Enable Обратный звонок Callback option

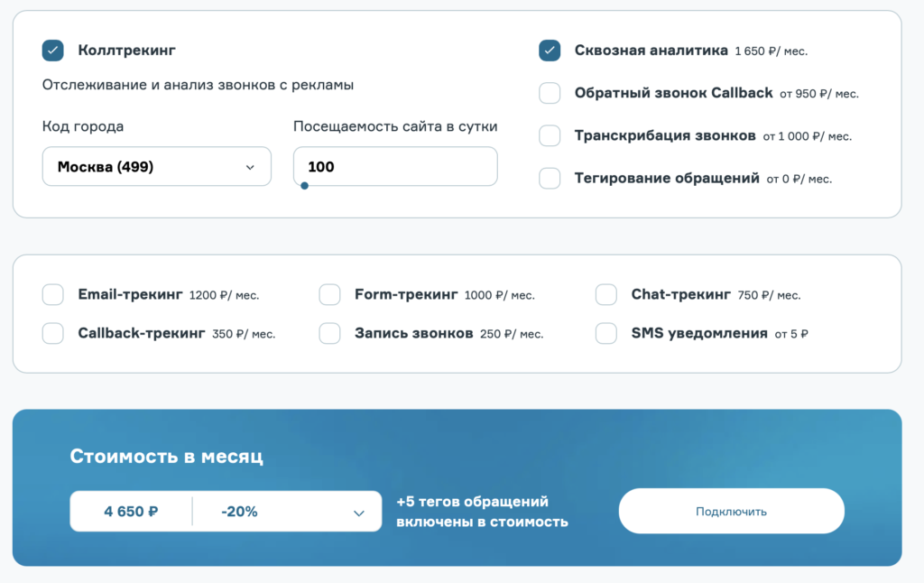coord(550,93)
